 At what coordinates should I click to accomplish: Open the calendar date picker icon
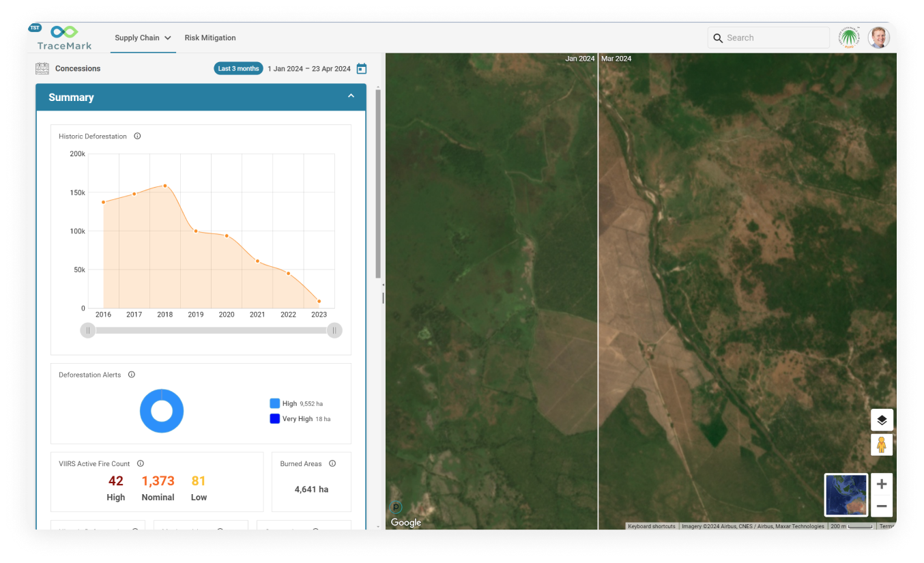pos(362,68)
